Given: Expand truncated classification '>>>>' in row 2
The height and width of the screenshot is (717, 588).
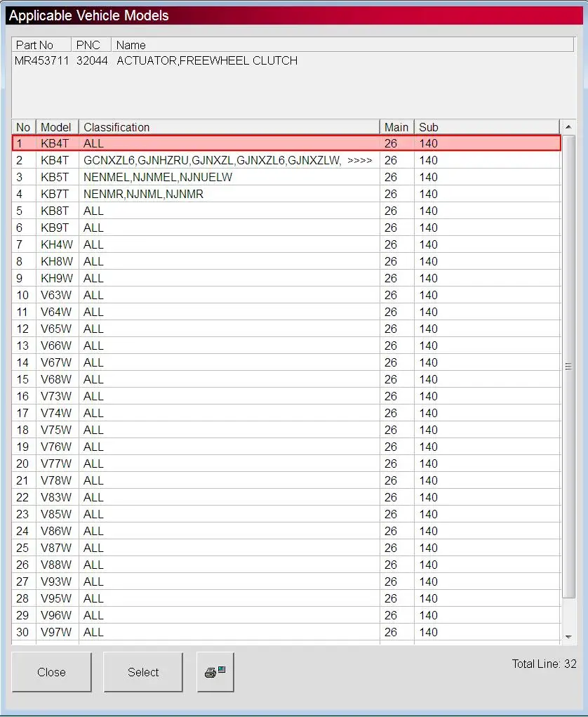Looking at the screenshot, I should tap(359, 161).
